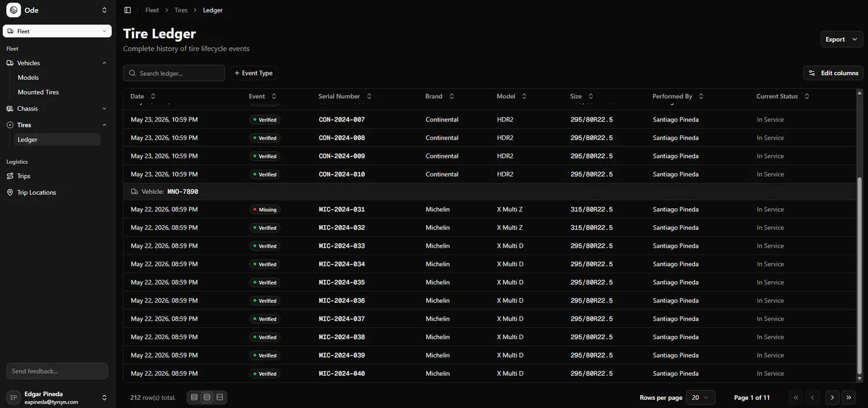868x408 pixels.
Task: Select compact row density toggle
Action: (194, 398)
